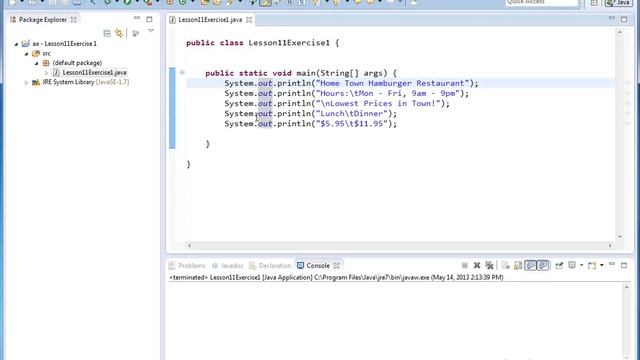Remove launch using the single X icon
Screen dimensions: 640x360
point(477,266)
